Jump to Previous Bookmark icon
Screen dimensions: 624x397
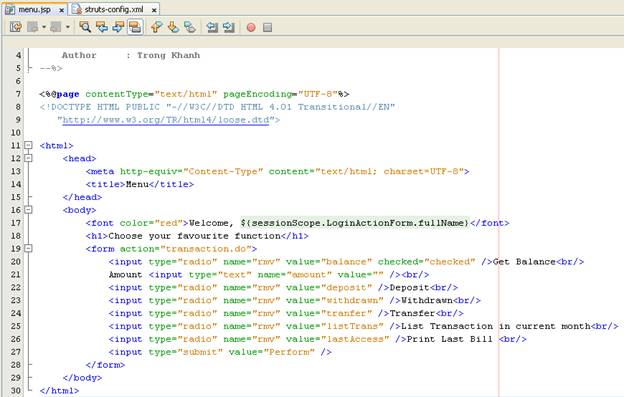pos(156,27)
